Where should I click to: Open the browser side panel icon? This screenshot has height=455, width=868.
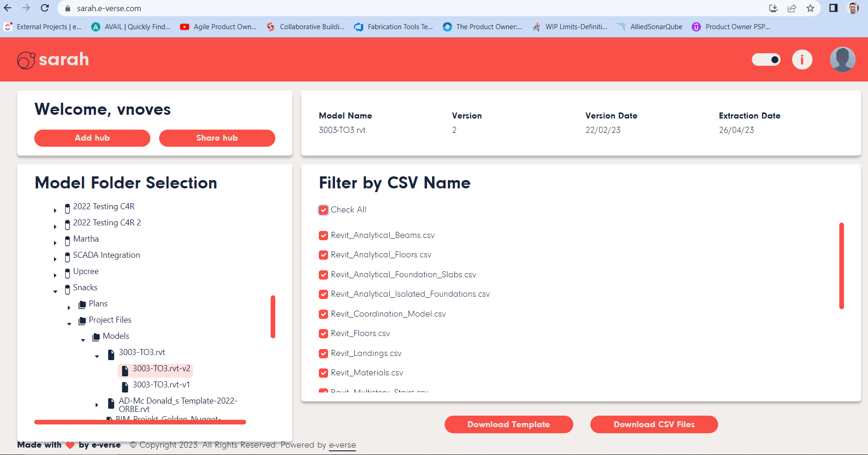(x=833, y=8)
